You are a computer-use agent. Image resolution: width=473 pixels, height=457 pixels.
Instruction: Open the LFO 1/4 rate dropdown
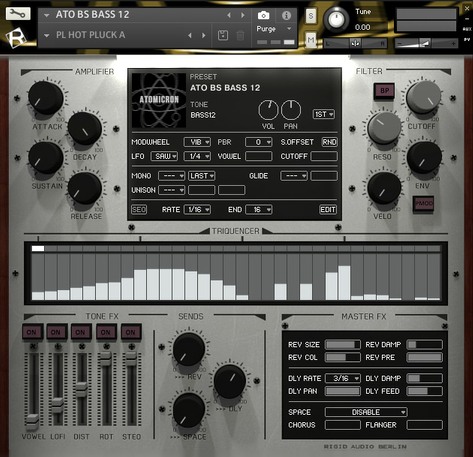(197, 156)
